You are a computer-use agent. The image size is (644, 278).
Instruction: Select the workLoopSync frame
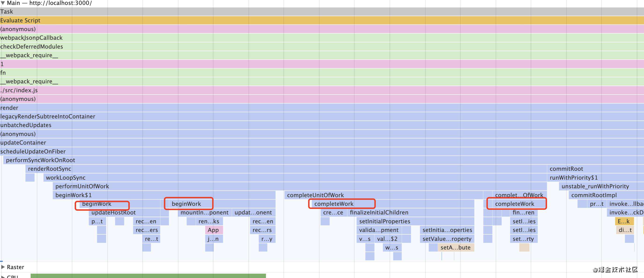pos(295,178)
